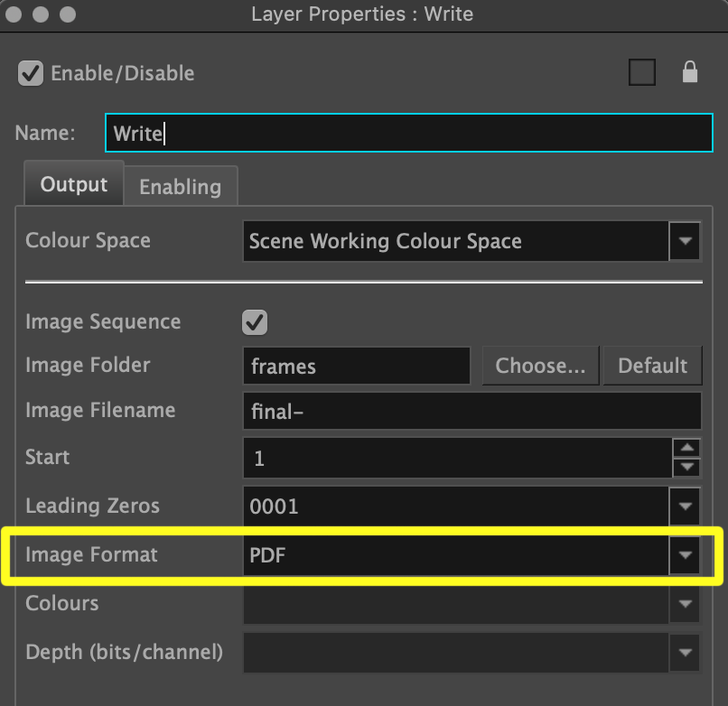Expand the Colours dropdown
The image size is (728, 706).
pos(685,603)
